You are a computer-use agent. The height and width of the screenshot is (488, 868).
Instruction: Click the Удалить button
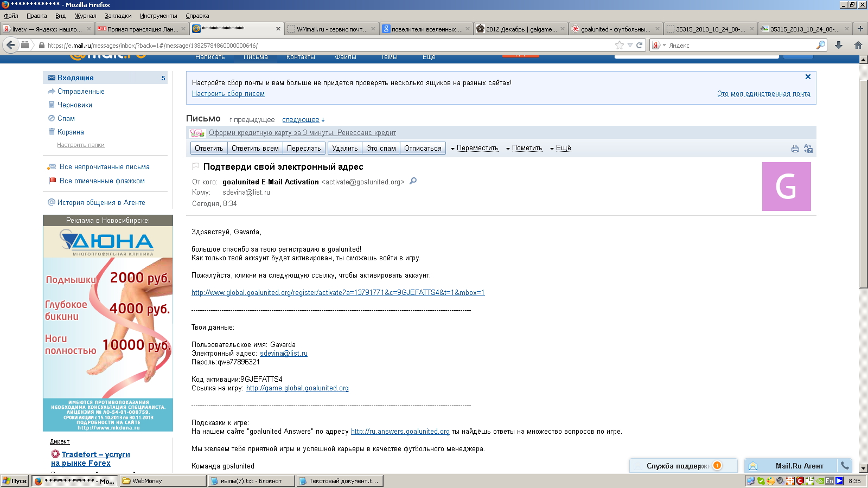point(345,148)
